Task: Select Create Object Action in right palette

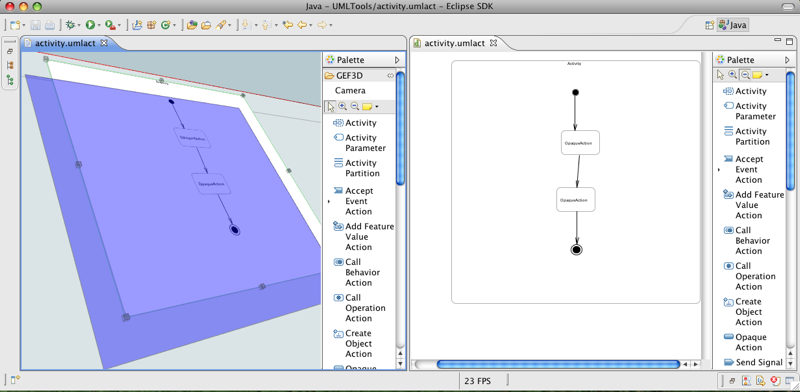Action: point(743,312)
